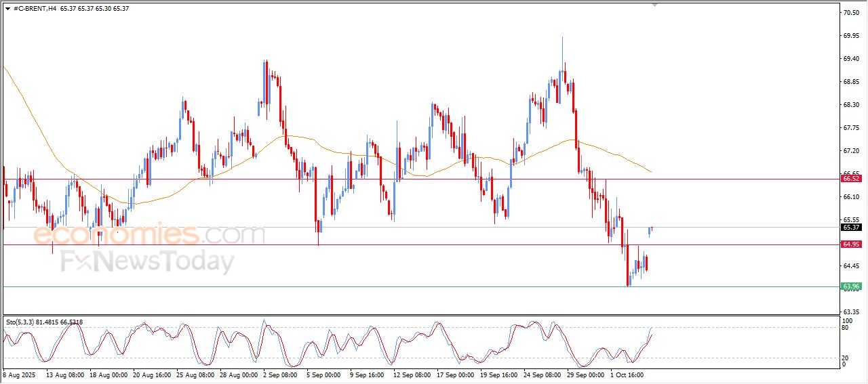Select the green 63.96 price label

850,286
